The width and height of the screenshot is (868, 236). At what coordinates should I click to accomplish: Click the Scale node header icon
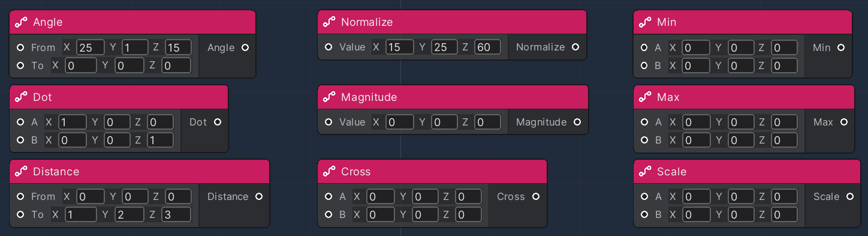point(645,171)
